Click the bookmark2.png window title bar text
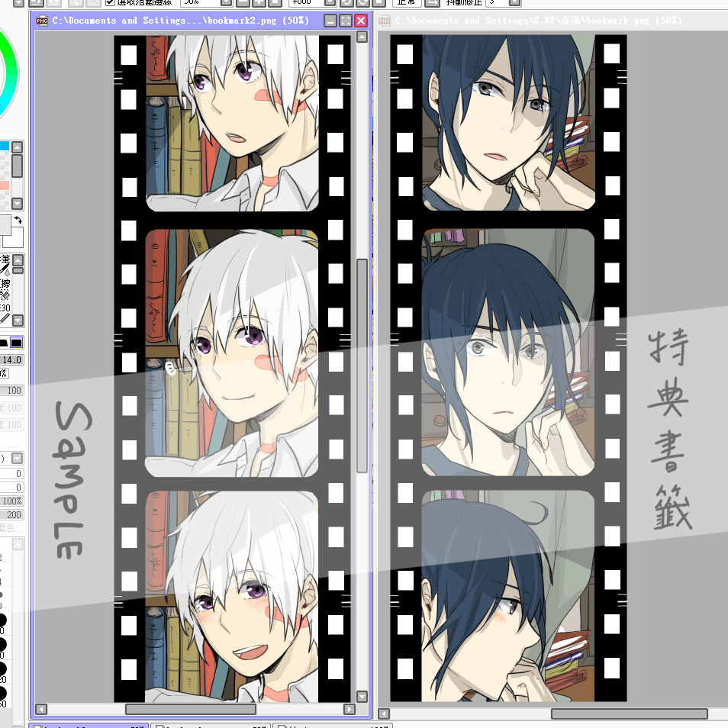 click(180, 21)
